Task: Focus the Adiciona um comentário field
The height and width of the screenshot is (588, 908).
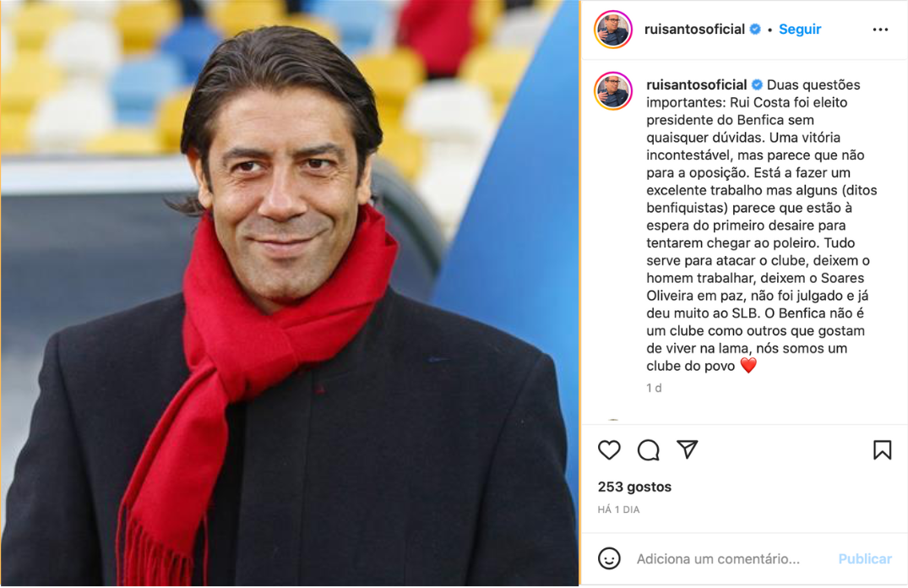Action: (x=718, y=559)
